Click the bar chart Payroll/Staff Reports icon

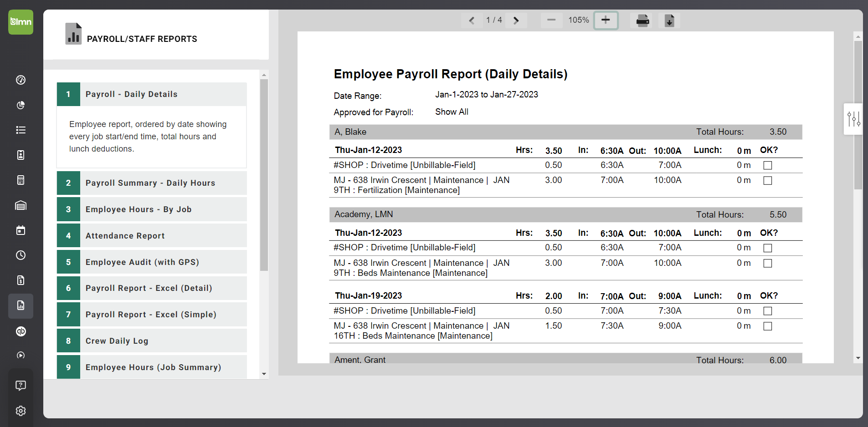[x=73, y=34]
